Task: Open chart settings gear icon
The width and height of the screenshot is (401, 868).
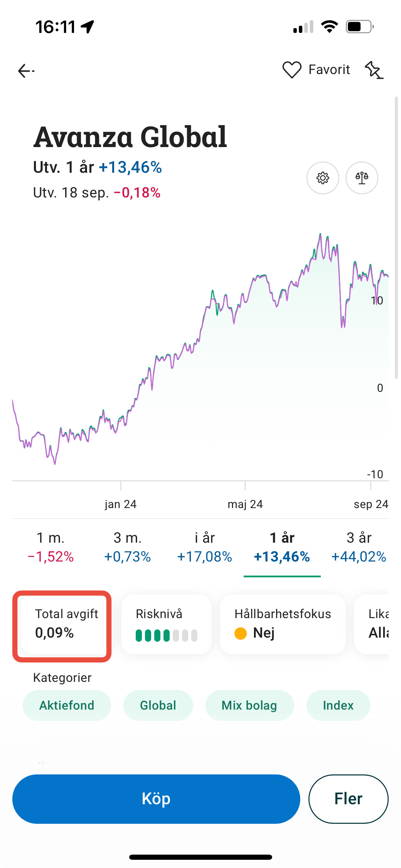Action: click(323, 178)
